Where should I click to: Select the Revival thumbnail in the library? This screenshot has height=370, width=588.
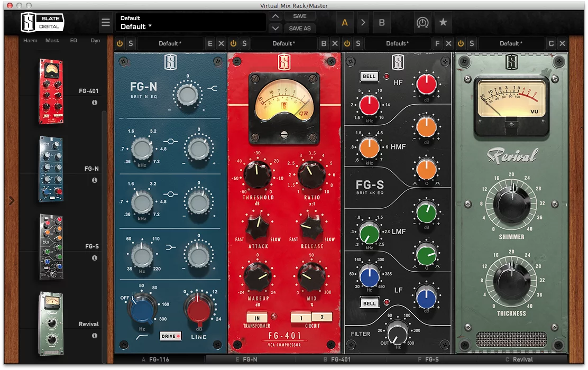point(51,324)
